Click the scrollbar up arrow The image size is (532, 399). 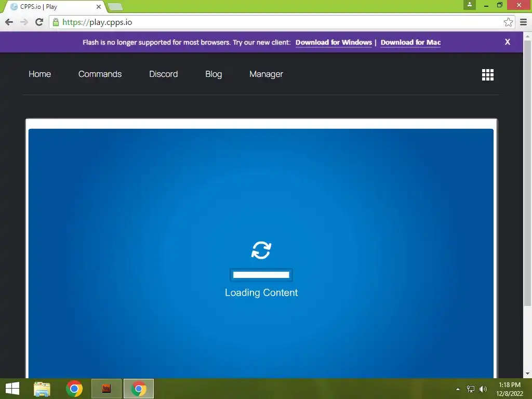pyautogui.click(x=527, y=36)
